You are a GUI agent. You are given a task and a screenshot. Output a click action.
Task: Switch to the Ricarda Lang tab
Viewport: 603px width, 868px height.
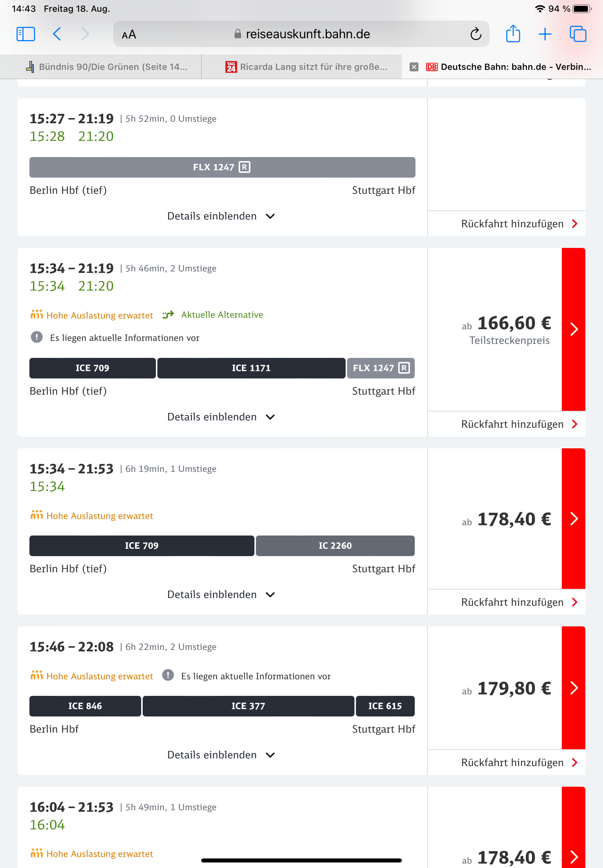tap(306, 67)
